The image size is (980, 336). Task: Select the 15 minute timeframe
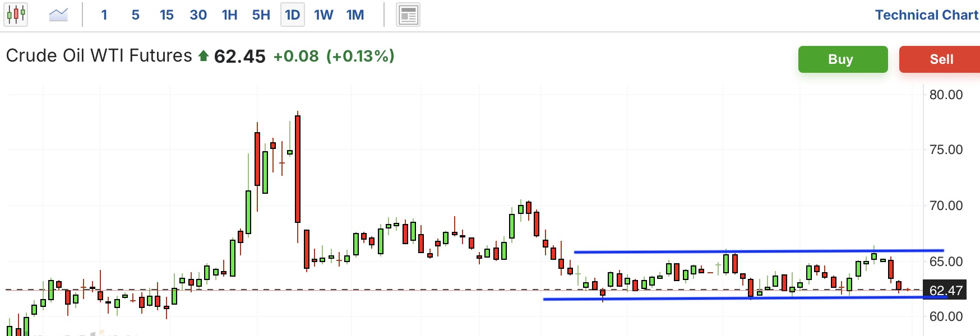[167, 15]
